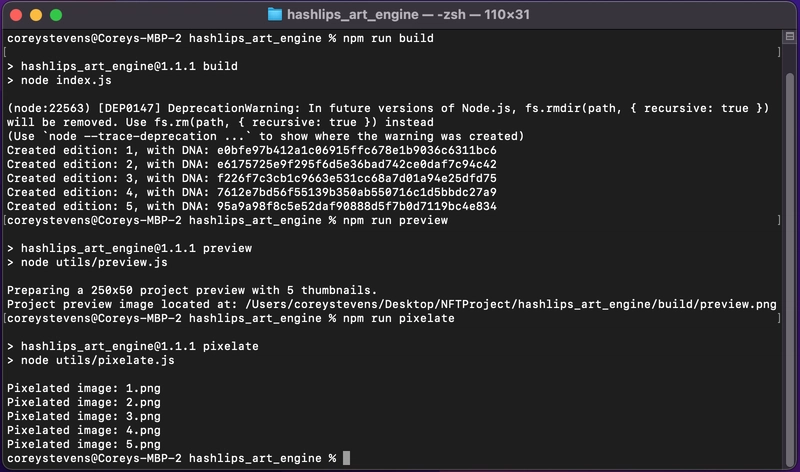The image size is (800, 472).
Task: Click the 'Pixelated image: 5.png' line
Action: coord(84,444)
